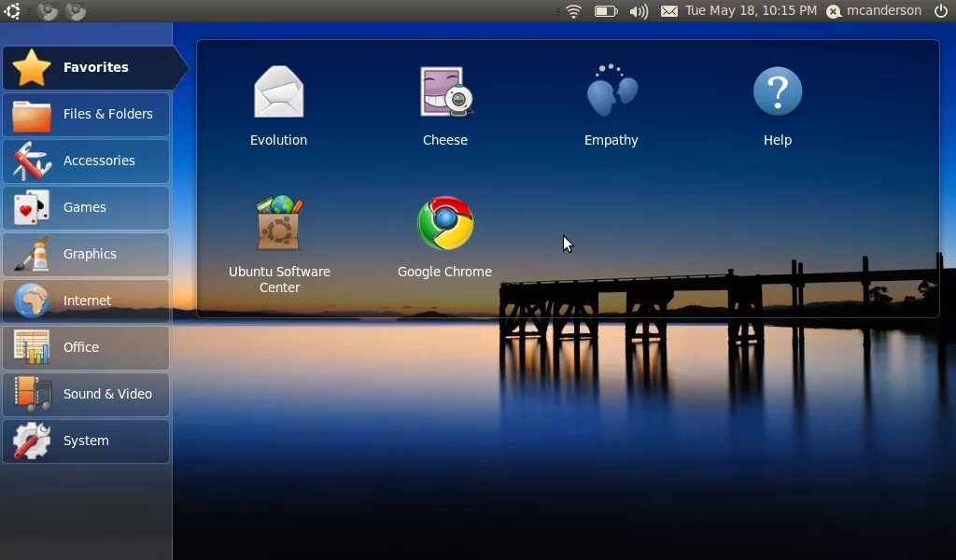Image resolution: width=956 pixels, height=560 pixels.
Task: Launch Google Chrome
Action: (x=445, y=236)
